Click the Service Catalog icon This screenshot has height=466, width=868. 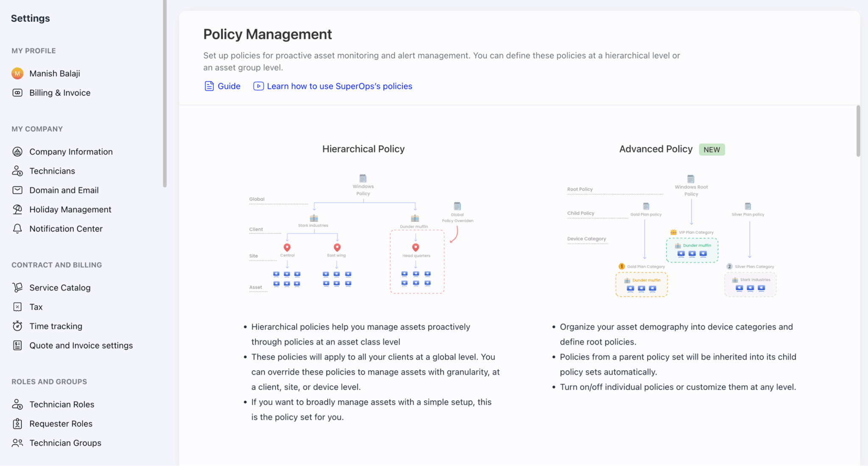[x=17, y=287]
